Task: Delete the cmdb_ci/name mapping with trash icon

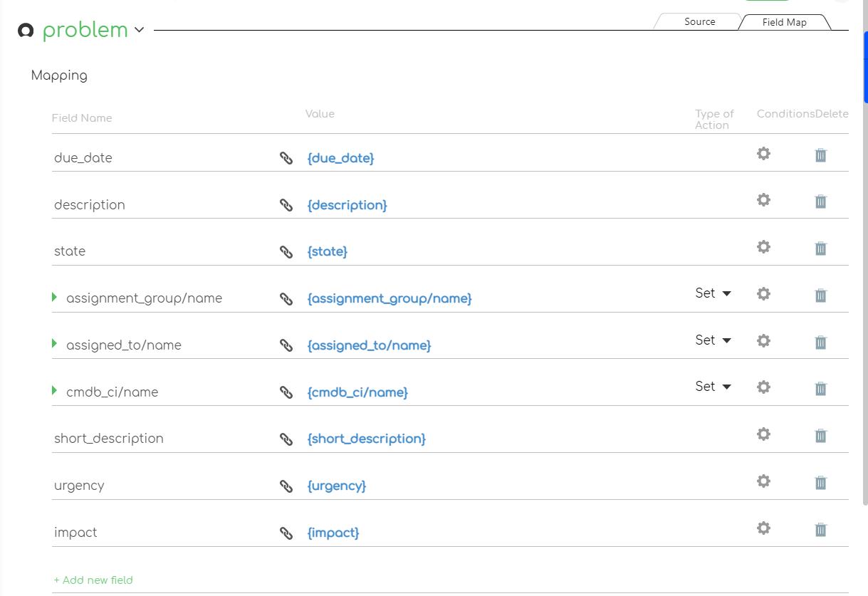Action: pos(820,388)
